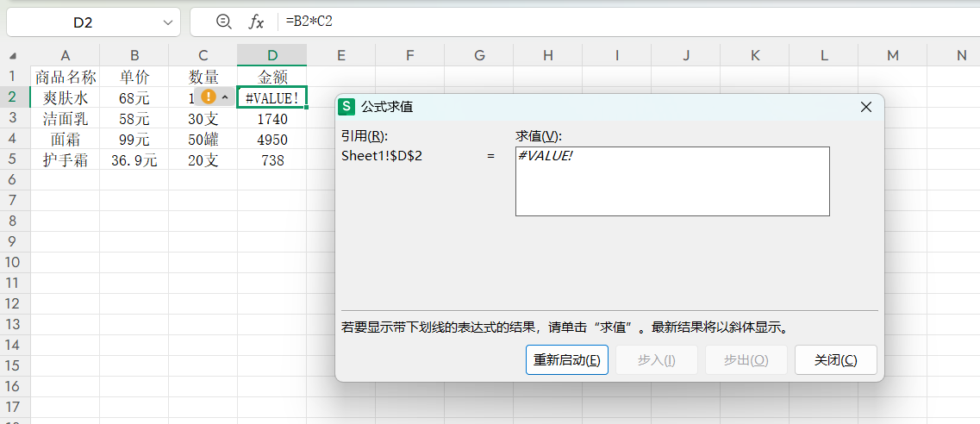Click the 关闭(C) button

pos(835,360)
